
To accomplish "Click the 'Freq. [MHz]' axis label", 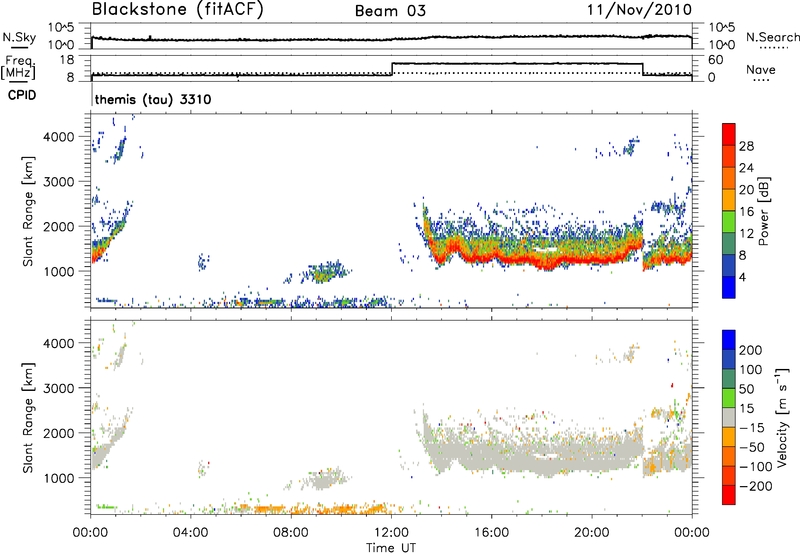I will tap(18, 68).
